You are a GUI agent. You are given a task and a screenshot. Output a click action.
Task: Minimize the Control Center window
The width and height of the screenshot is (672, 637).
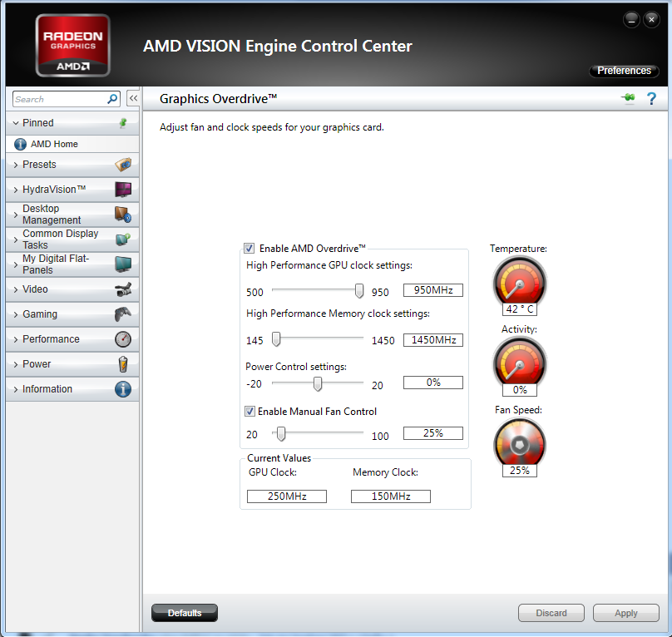[x=631, y=20]
